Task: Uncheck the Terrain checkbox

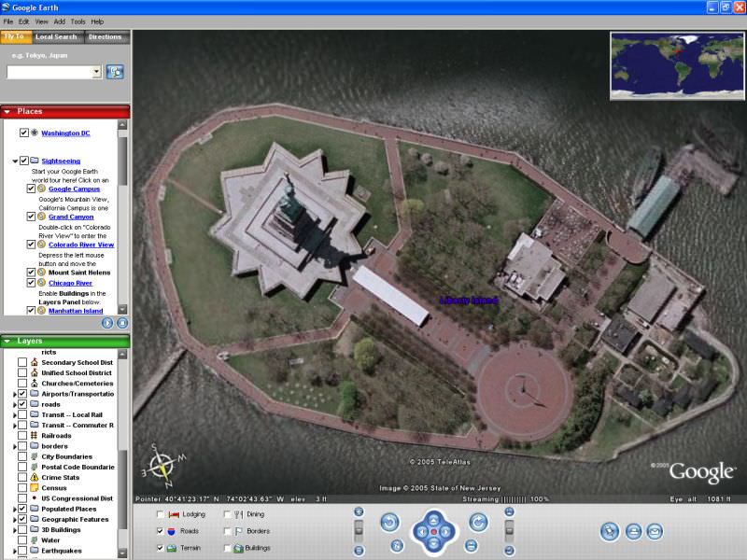Action: point(160,548)
